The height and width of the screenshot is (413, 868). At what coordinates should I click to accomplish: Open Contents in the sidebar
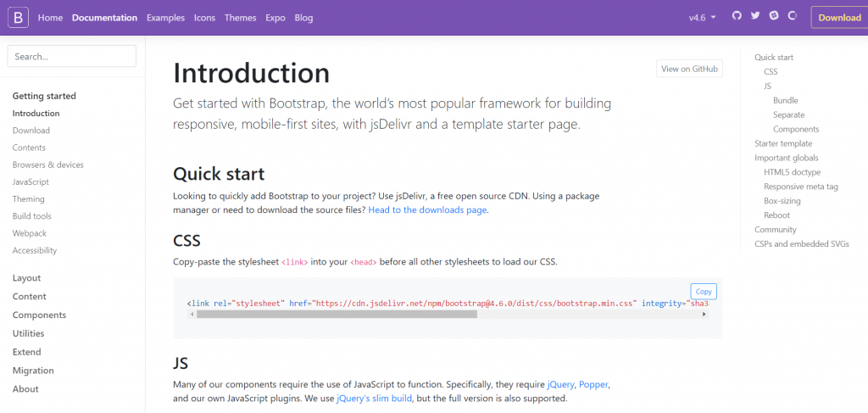click(x=29, y=148)
